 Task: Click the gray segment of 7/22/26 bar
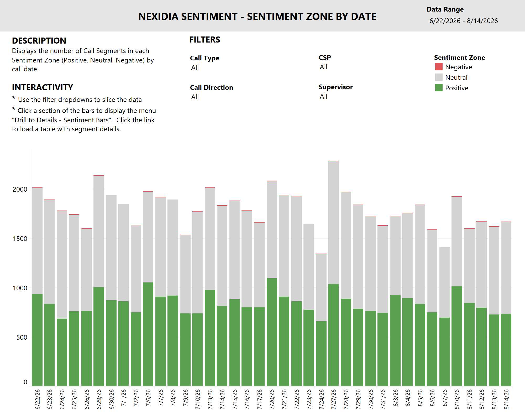[x=297, y=249]
